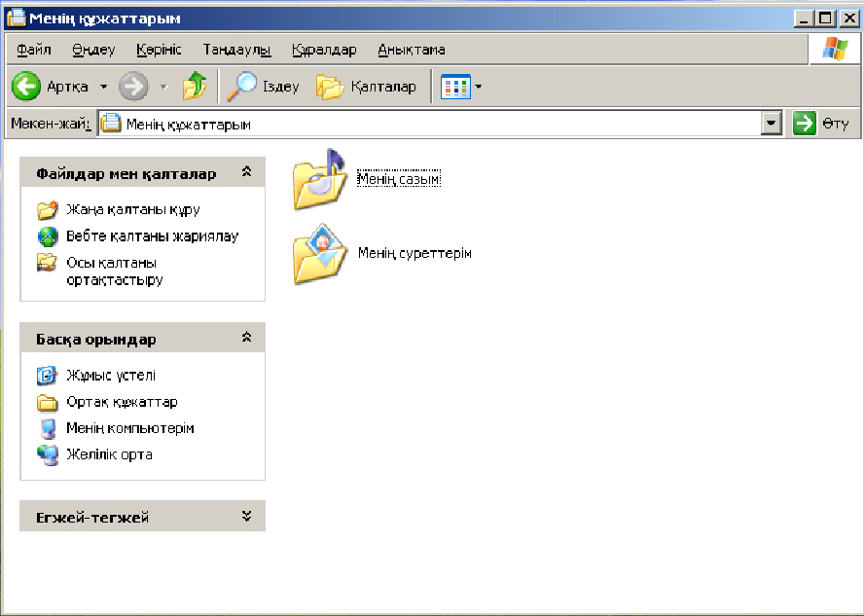The image size is (864, 616).
Task: Select the Менің суреттерім folder icon
Action: (319, 253)
